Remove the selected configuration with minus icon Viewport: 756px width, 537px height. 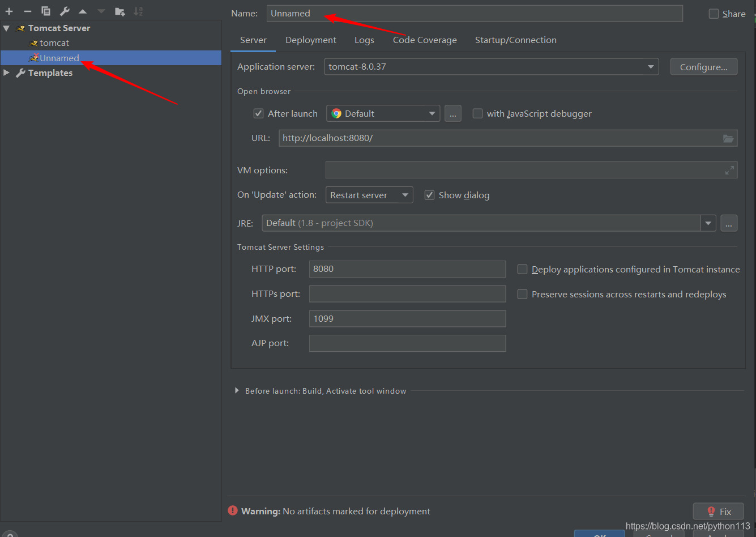click(27, 11)
